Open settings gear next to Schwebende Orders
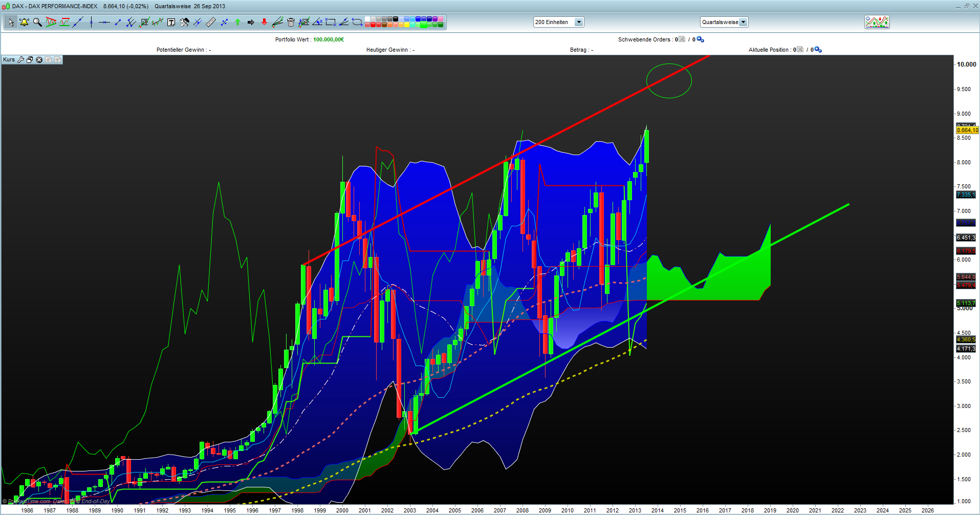 click(x=700, y=39)
